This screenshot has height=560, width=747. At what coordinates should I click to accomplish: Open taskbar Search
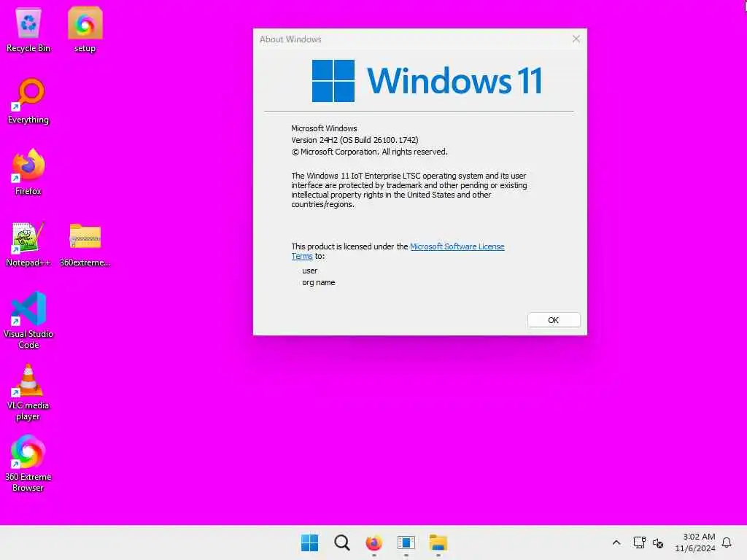(x=341, y=542)
